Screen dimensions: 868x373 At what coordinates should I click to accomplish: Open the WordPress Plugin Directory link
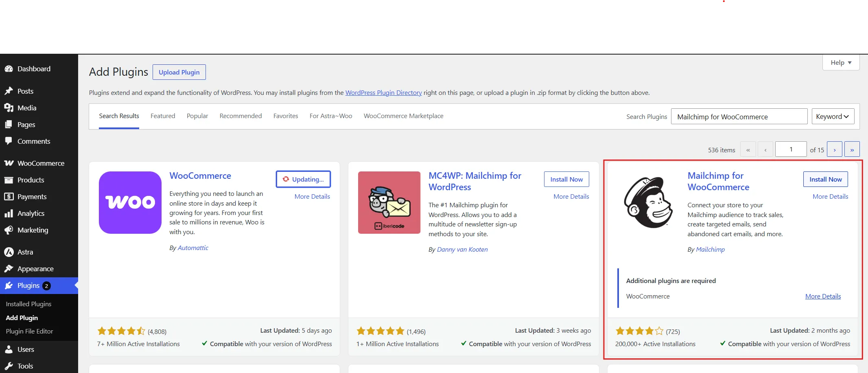(x=383, y=93)
